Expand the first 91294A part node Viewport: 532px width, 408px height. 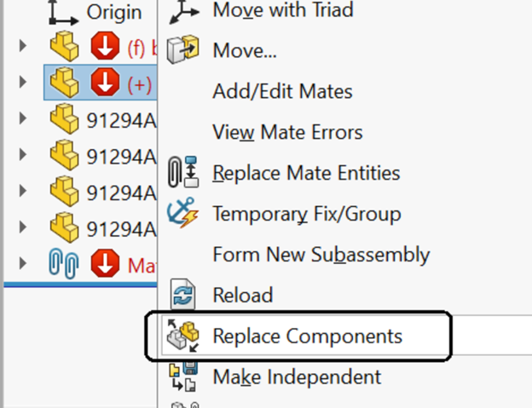(x=23, y=118)
